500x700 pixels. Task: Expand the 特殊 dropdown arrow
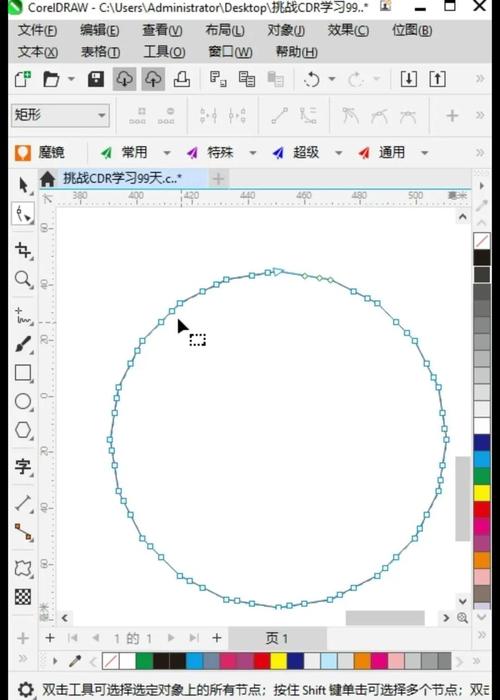(x=253, y=153)
